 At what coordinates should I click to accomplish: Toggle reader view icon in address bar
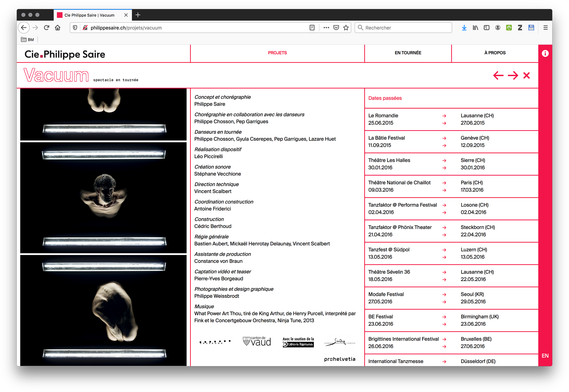coord(312,28)
